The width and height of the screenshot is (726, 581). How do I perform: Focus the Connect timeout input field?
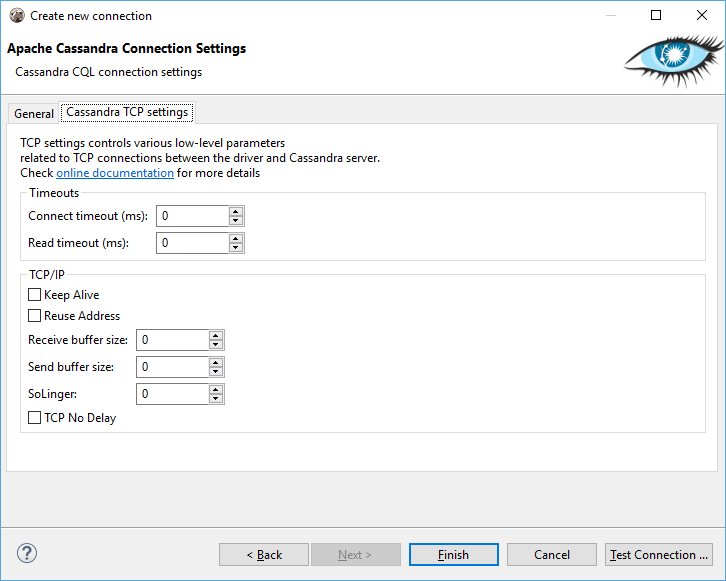click(x=193, y=216)
